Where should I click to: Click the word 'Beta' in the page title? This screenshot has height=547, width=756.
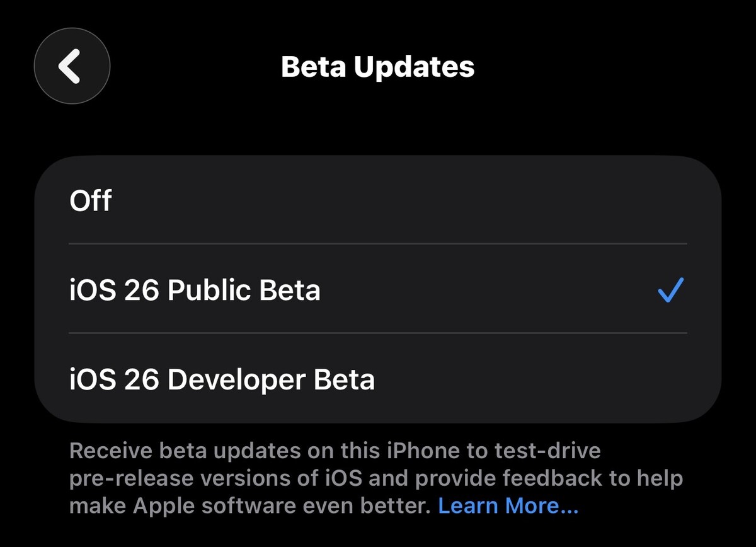(313, 67)
